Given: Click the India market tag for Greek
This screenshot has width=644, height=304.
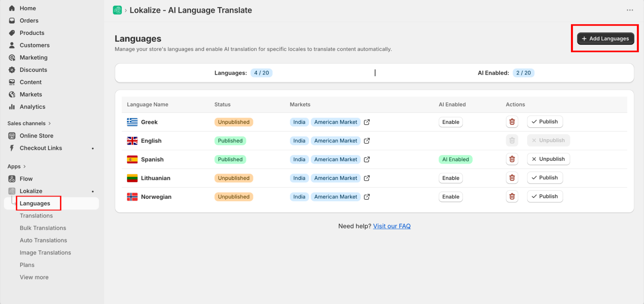Looking at the screenshot, I should (x=299, y=122).
